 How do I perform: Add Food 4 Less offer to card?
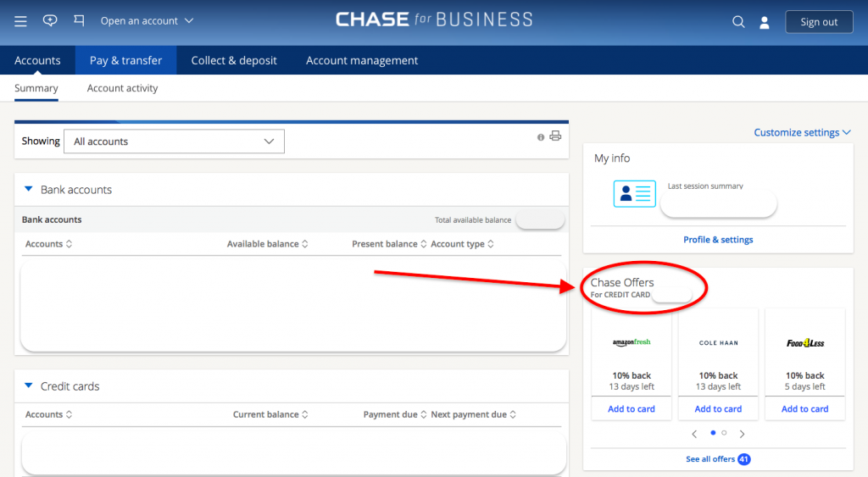pyautogui.click(x=805, y=409)
